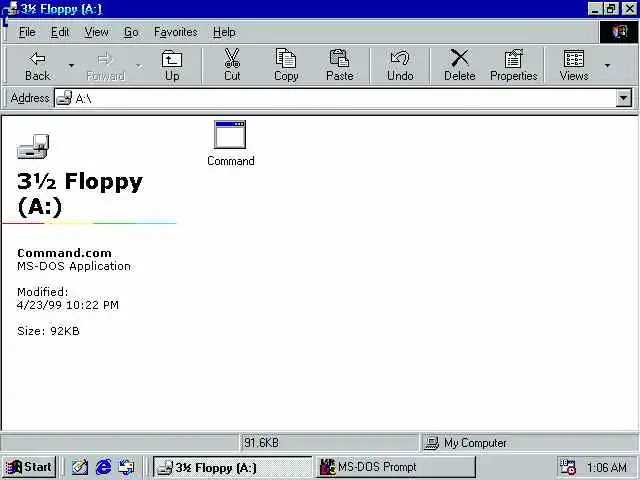Image resolution: width=640 pixels, height=480 pixels.
Task: Click the third quick launch icon beside Internet Explorer
Action: click(126, 467)
